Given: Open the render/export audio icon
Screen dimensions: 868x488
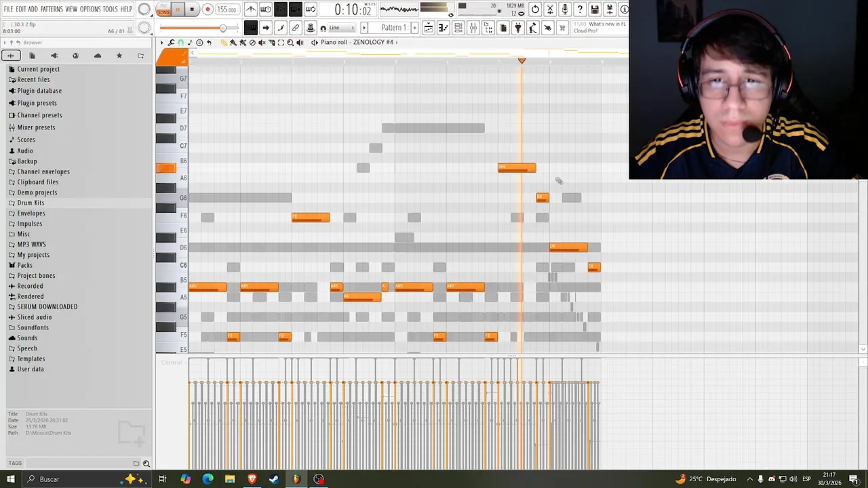Looking at the screenshot, I should click(610, 9).
